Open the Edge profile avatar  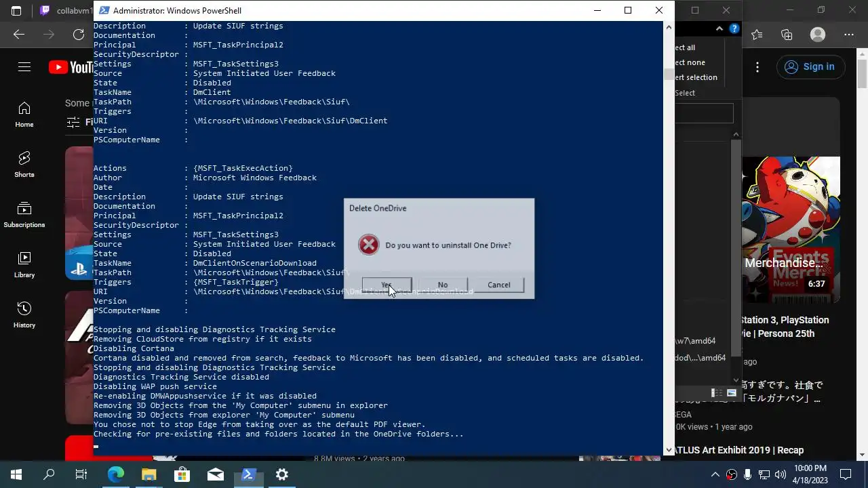818,35
